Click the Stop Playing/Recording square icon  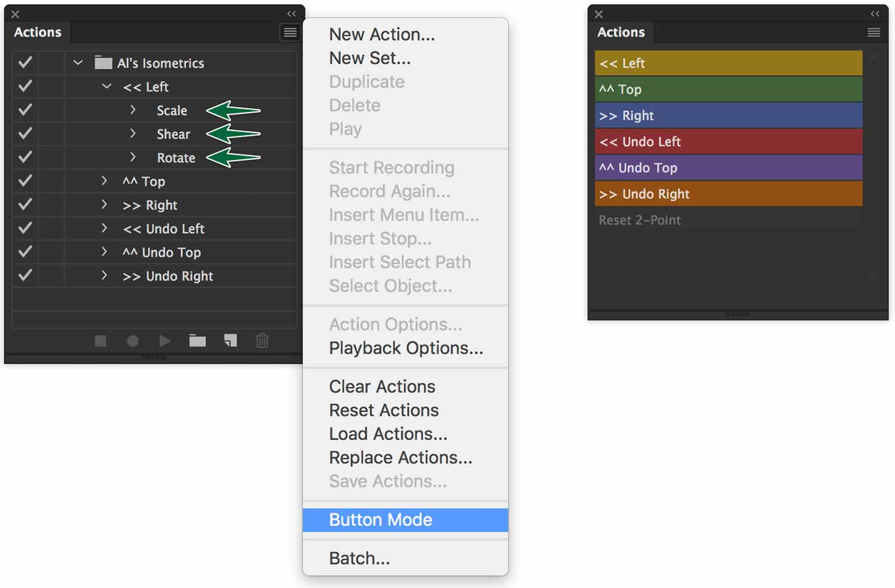coord(100,341)
